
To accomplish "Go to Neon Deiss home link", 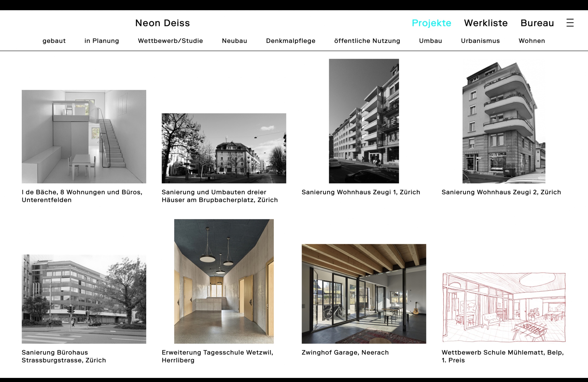I will 162,23.
